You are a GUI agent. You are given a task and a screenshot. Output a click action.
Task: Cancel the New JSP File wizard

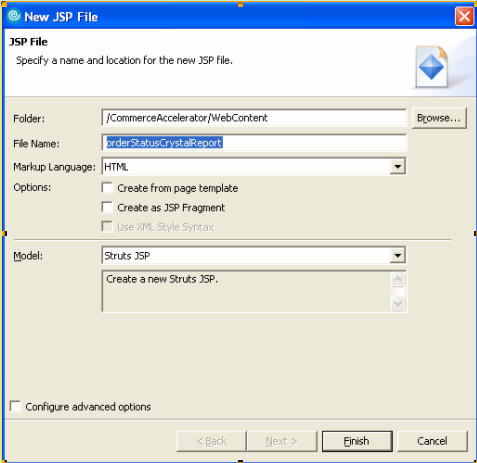coord(432,441)
